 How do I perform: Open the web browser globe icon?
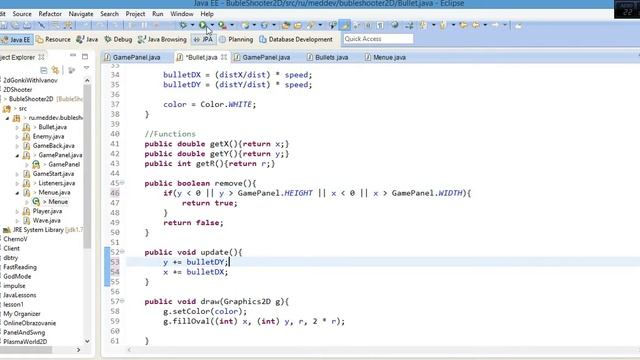click(x=395, y=25)
